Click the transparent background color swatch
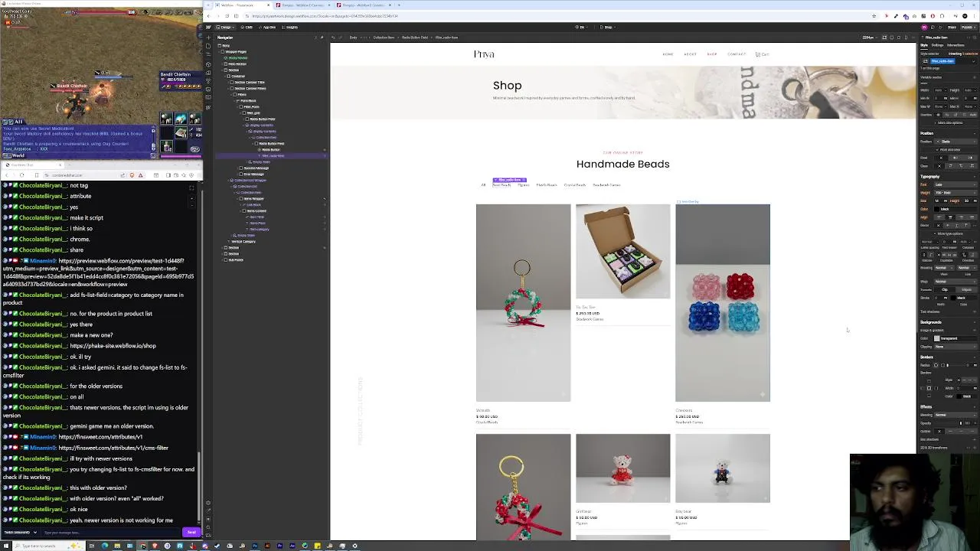This screenshot has height=551, width=980. (936, 338)
